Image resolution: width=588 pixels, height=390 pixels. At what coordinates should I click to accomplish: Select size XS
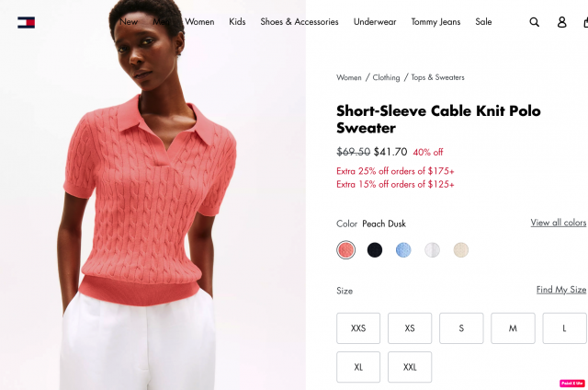point(410,328)
